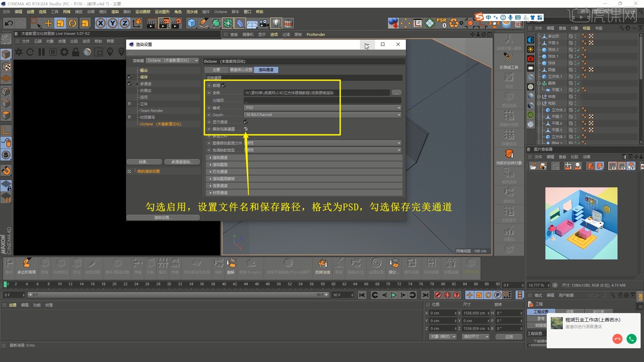
Task: Toggle the Z axis lock icon
Action: click(x=125, y=23)
